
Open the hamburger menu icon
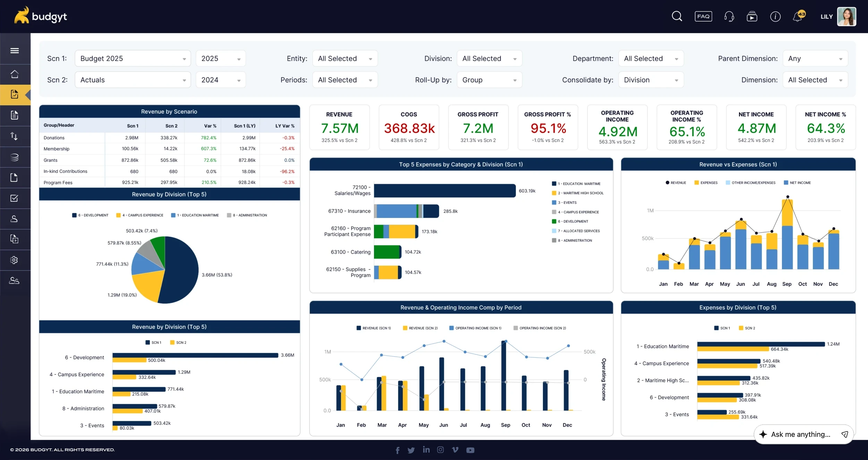(x=15, y=51)
